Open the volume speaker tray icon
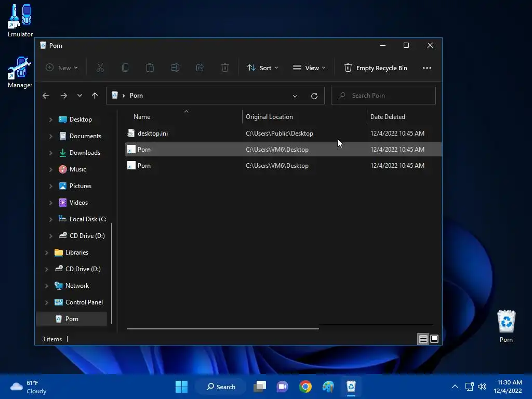Screen dimensions: 532x399 click(482, 387)
